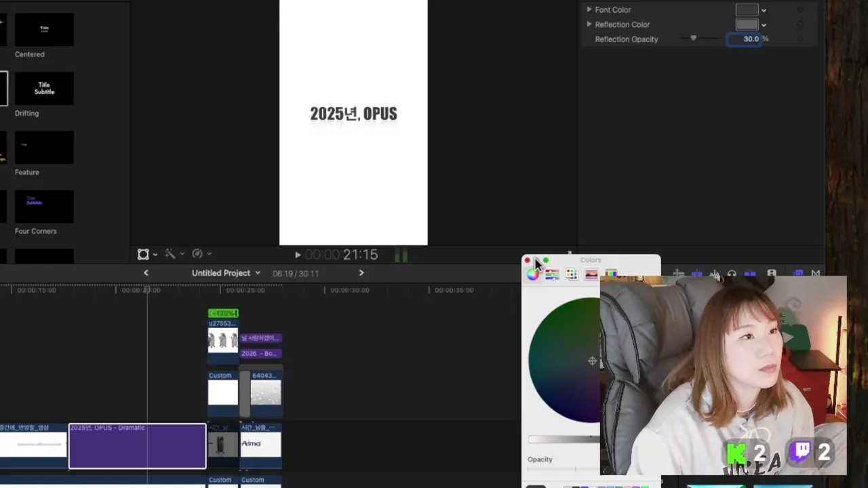
Task: Expand the Font Color disclosure triangle
Action: click(x=589, y=9)
